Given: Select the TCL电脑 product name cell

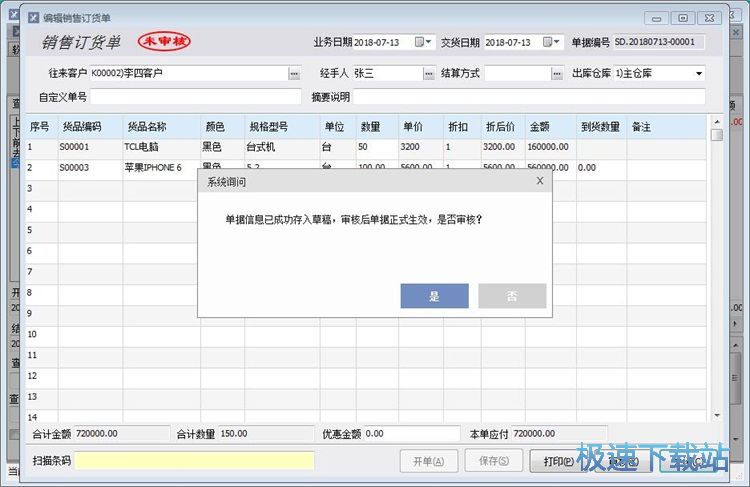Looking at the screenshot, I should coord(161,147).
